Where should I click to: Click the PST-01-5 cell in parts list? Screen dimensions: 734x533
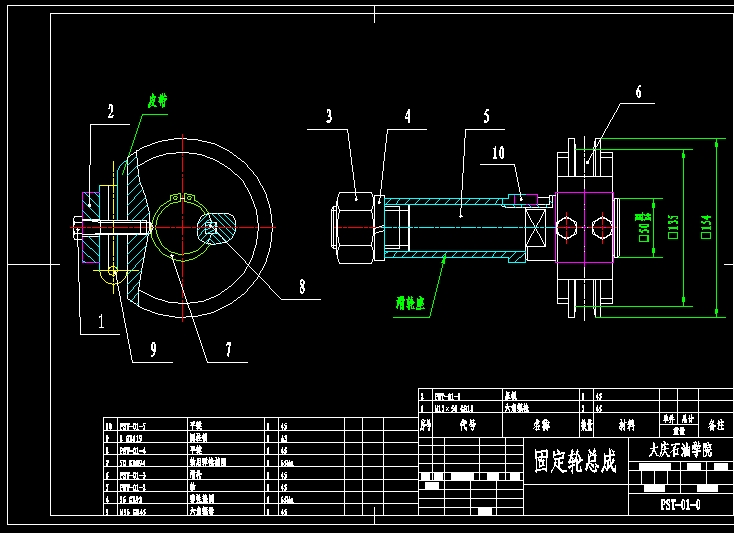(132, 426)
